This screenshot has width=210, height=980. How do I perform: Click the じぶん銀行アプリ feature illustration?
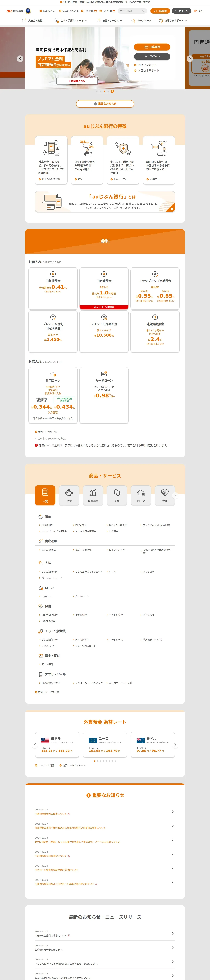51,148
